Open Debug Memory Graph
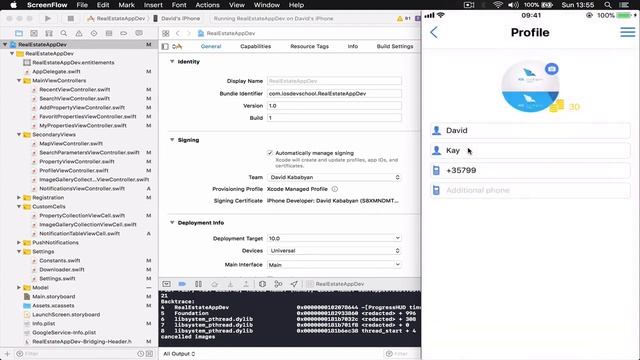This screenshot has height=360, width=640. click(x=278, y=284)
